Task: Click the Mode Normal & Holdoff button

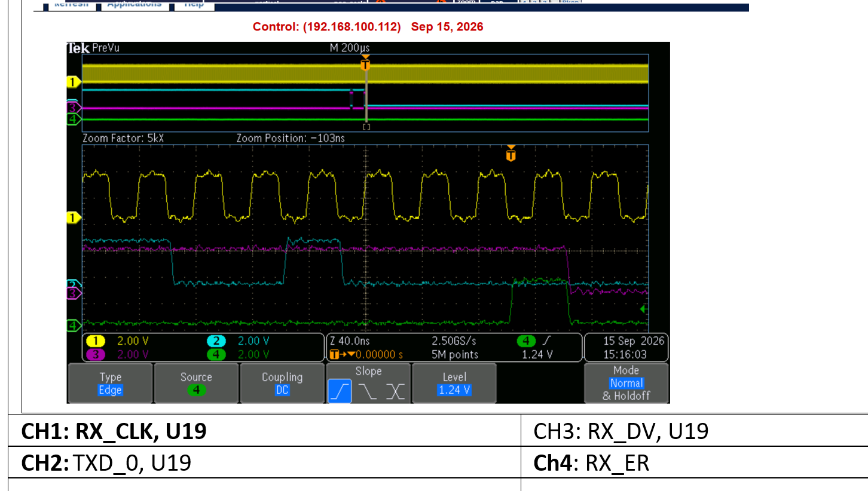Action: pyautogui.click(x=626, y=383)
